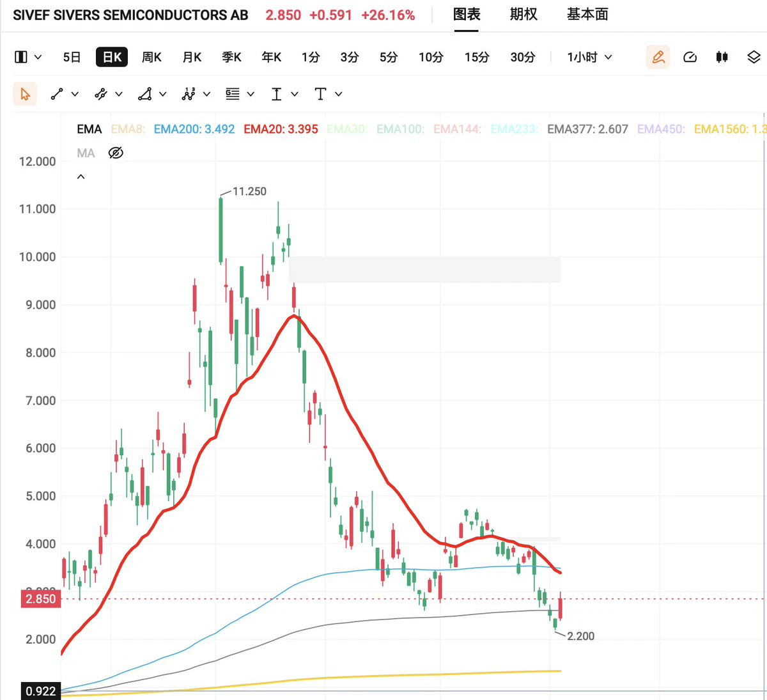767x700 pixels.
Task: Expand triangle tool dropdown arrow
Action: 162,94
